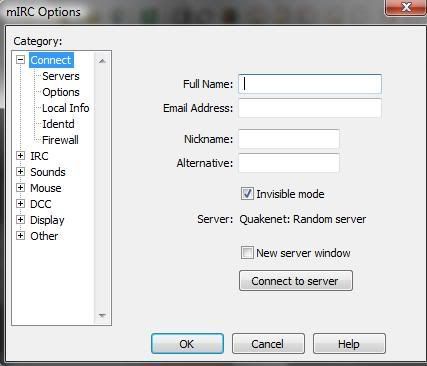Open the Servers settings page
The width and height of the screenshot is (427, 366).
click(x=61, y=76)
